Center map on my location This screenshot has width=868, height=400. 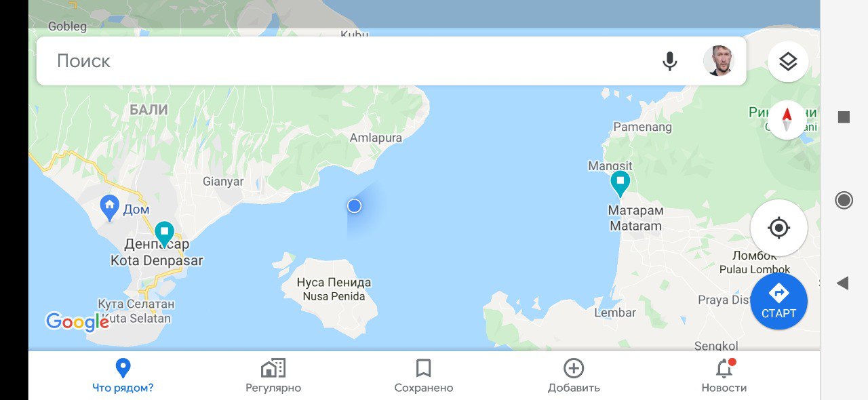pos(778,228)
